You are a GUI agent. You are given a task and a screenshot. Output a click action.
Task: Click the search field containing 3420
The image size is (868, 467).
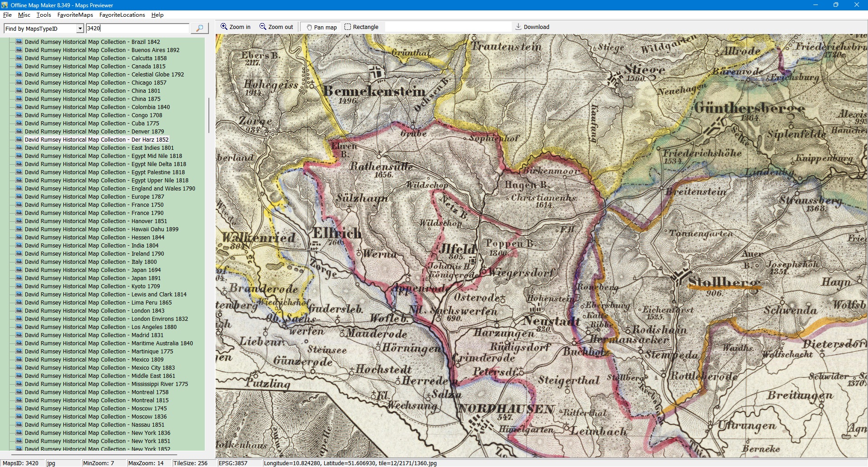point(137,29)
